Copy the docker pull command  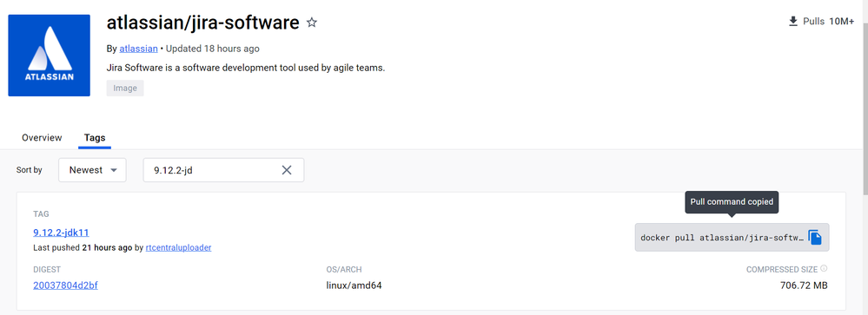tap(814, 238)
